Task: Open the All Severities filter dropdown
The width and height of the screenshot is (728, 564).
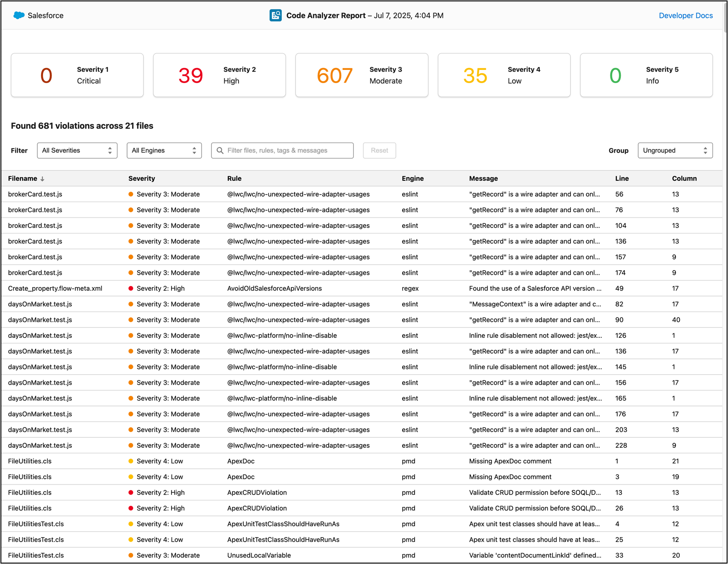Action: pos(77,150)
